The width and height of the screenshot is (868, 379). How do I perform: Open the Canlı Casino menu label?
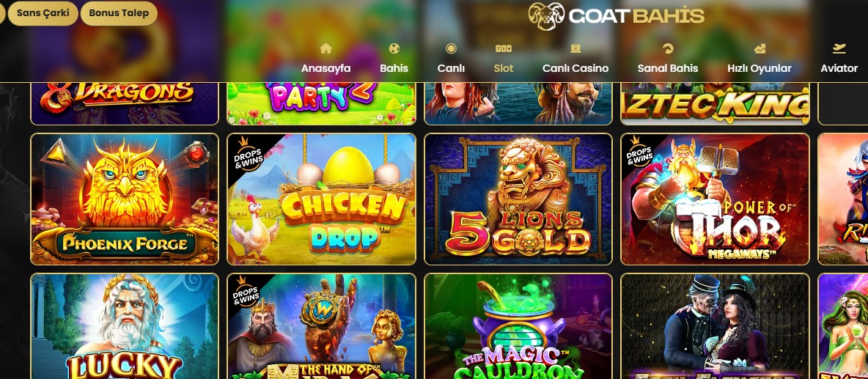tap(575, 69)
